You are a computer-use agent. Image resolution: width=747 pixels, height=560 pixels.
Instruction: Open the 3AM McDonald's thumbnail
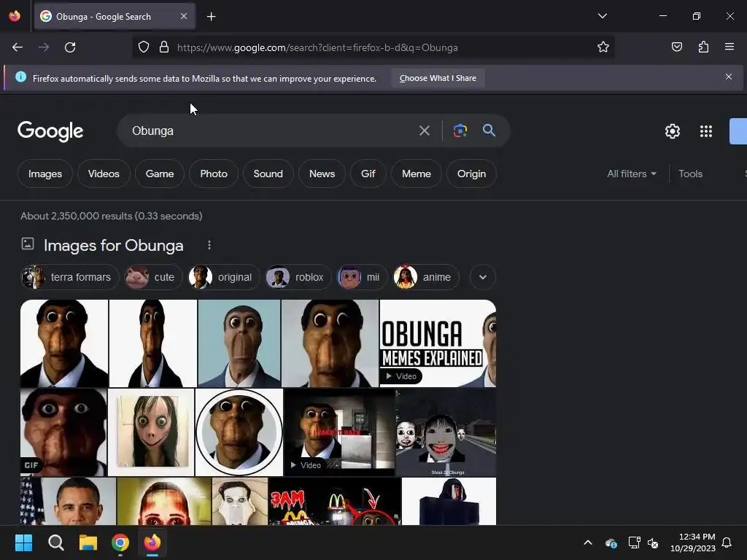pyautogui.click(x=335, y=501)
